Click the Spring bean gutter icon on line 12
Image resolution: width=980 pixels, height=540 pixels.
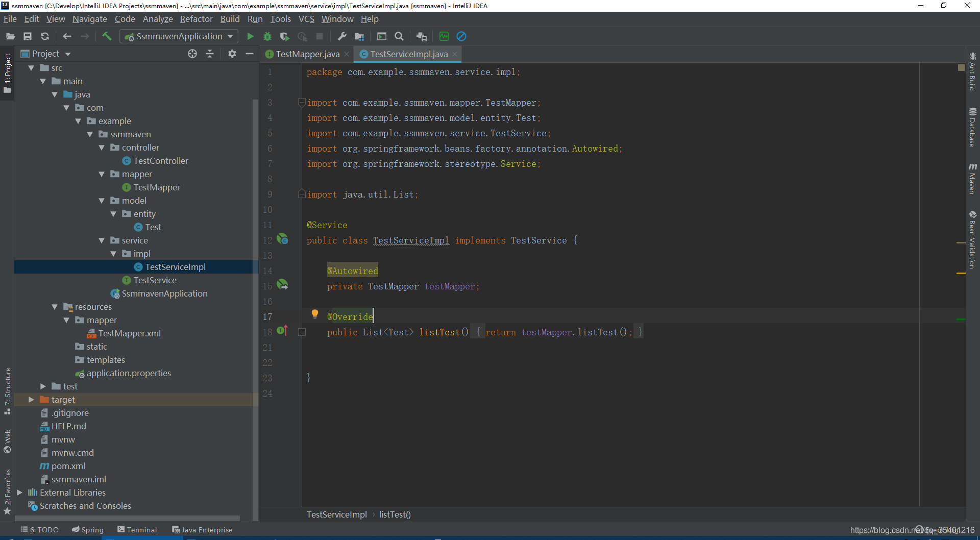pos(282,239)
